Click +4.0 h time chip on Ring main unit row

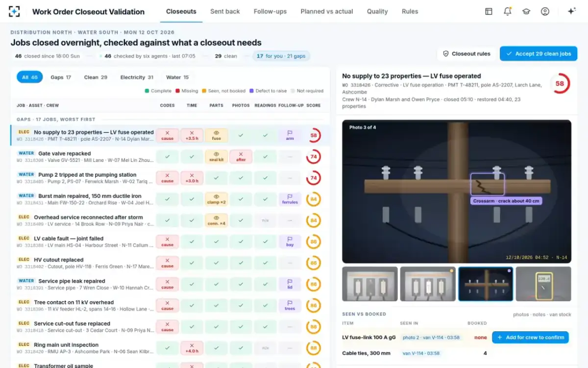192,348
